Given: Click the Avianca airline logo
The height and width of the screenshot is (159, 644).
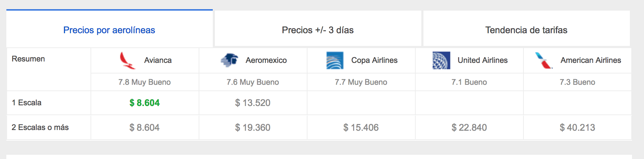Looking at the screenshot, I should pos(127,60).
